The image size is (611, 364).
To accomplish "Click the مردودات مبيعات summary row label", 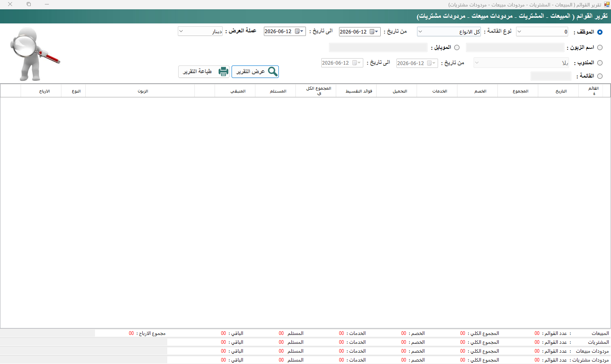I will [592, 351].
